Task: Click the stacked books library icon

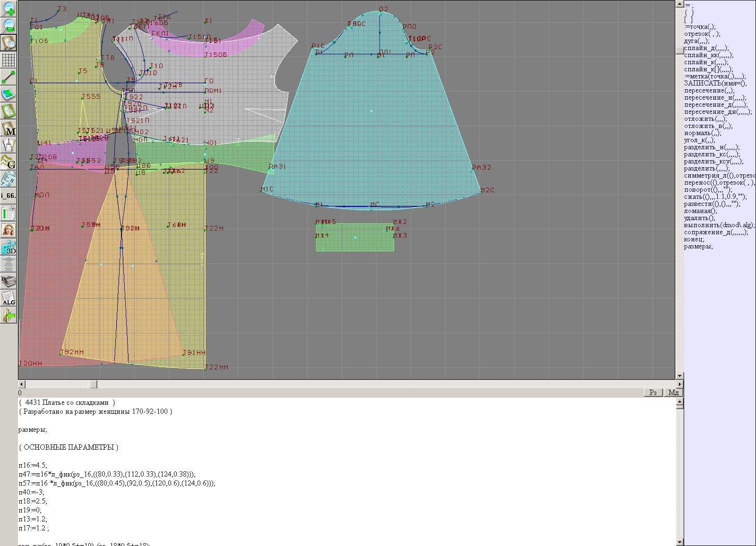Action: coord(9,282)
